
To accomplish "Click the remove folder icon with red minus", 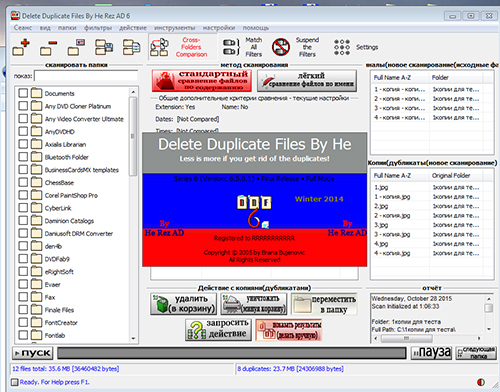I will pos(48,47).
